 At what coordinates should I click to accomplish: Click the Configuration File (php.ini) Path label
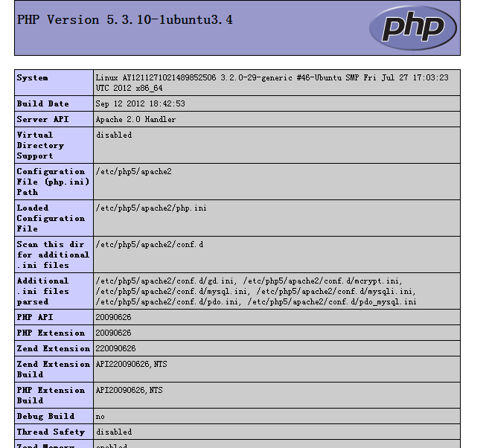click(x=53, y=182)
